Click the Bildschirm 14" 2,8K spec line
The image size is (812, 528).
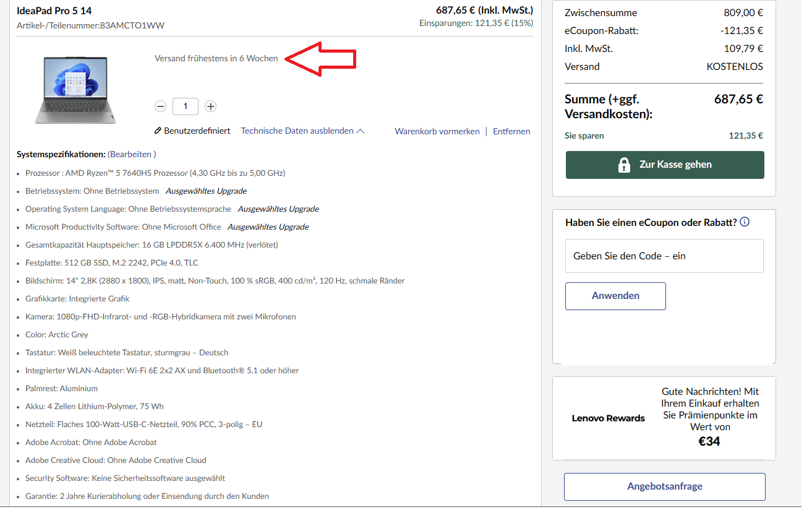[215, 281]
